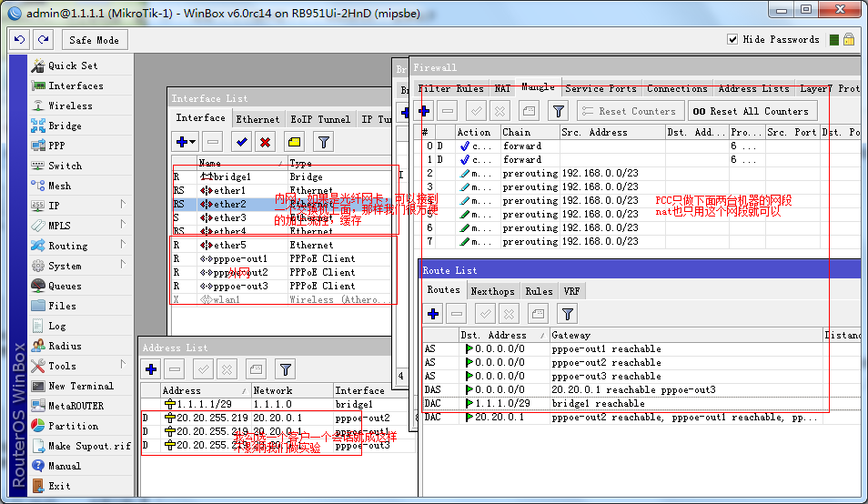Open Bridge in sidebar
The width and height of the screenshot is (868, 504).
pyautogui.click(x=65, y=126)
